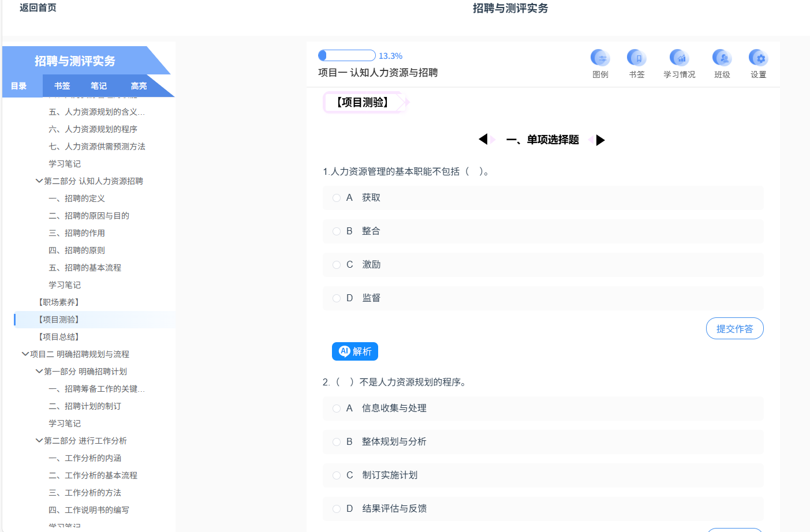
Task: Select 【项目测验】 in the contents tree
Action: point(58,320)
